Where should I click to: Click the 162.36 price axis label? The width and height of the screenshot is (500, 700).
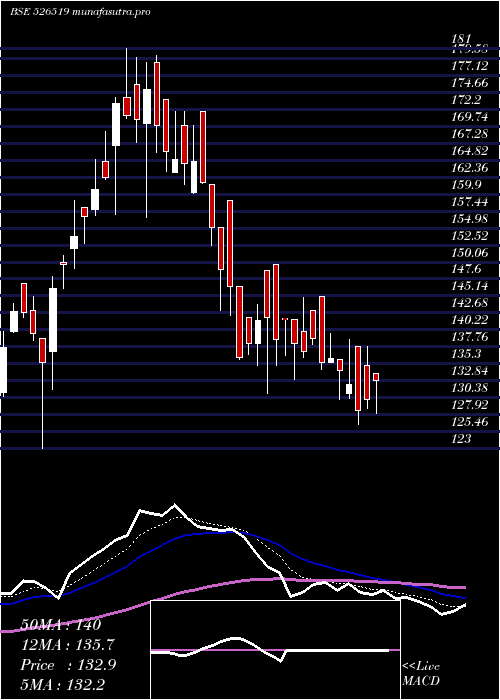click(470, 168)
